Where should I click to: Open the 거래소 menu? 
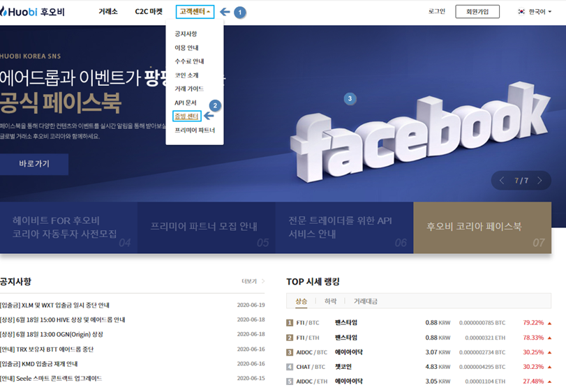pyautogui.click(x=108, y=12)
